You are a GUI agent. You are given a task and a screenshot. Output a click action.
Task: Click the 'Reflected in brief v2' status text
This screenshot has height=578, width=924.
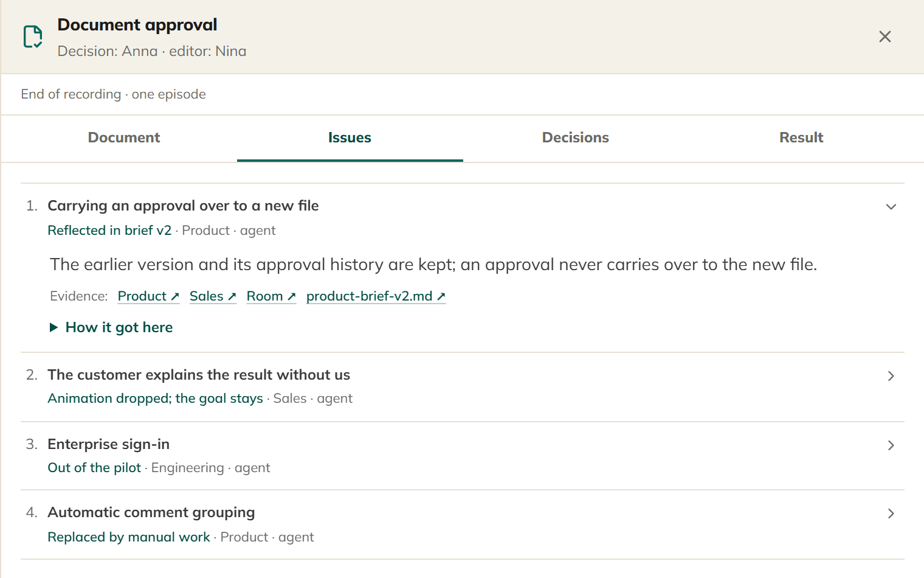point(109,231)
